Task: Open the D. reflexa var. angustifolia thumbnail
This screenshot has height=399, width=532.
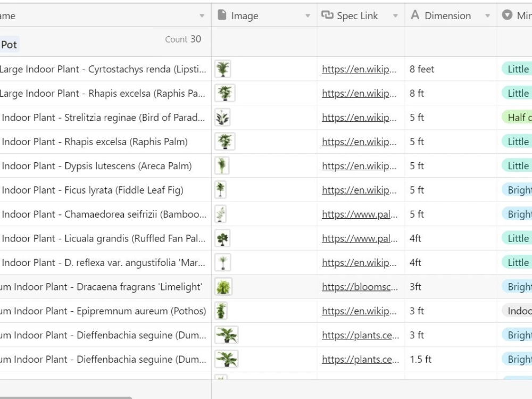Action: 222,262
